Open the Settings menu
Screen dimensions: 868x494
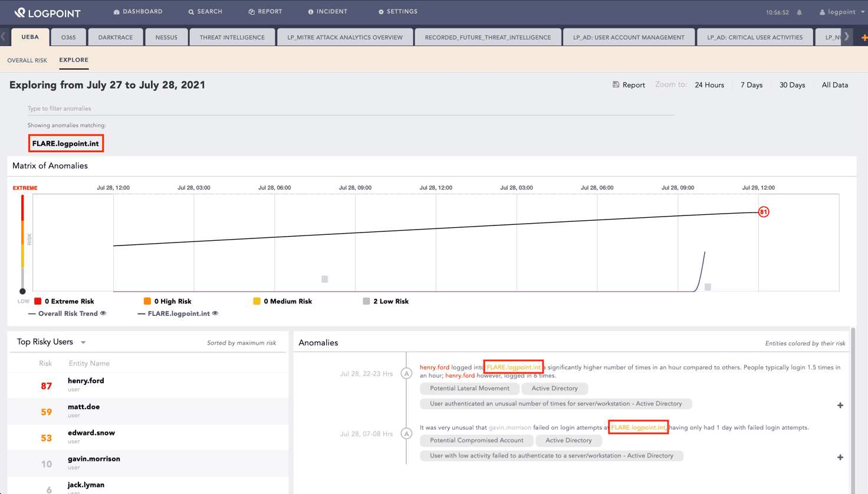(398, 12)
